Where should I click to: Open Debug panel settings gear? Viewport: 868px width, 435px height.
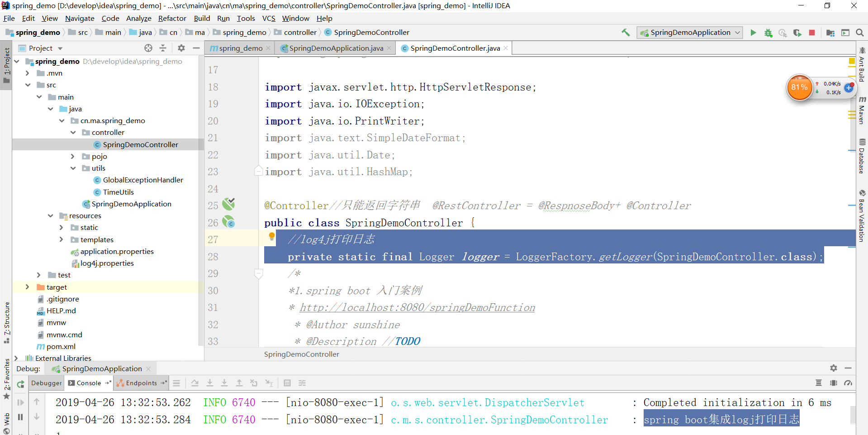(834, 368)
